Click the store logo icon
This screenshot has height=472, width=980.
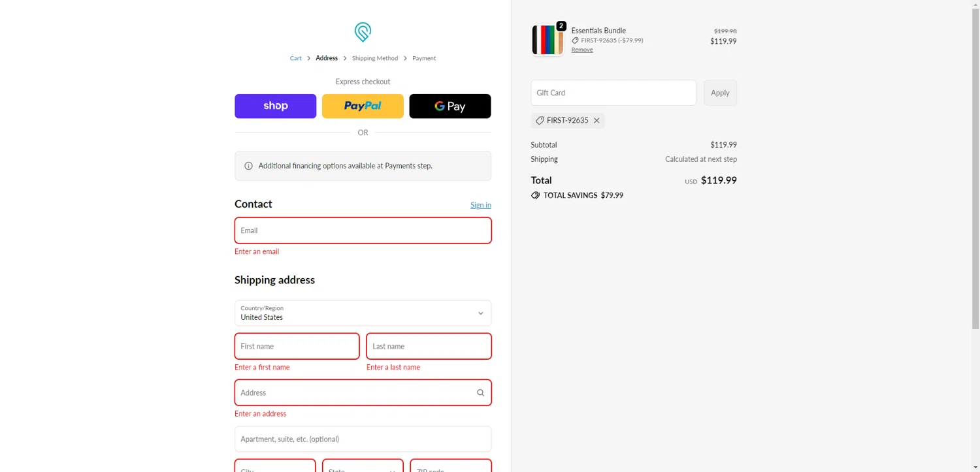363,31
